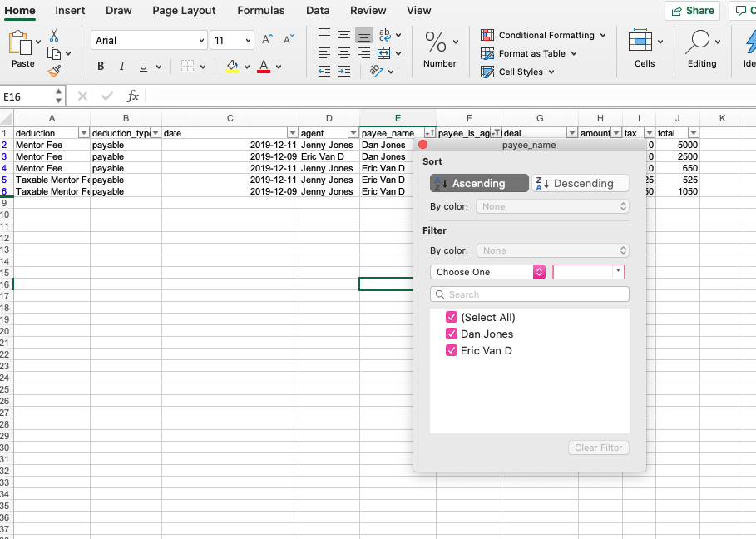Viewport: 756px width, 539px height.
Task: Click the filter Search field
Action: pos(530,294)
